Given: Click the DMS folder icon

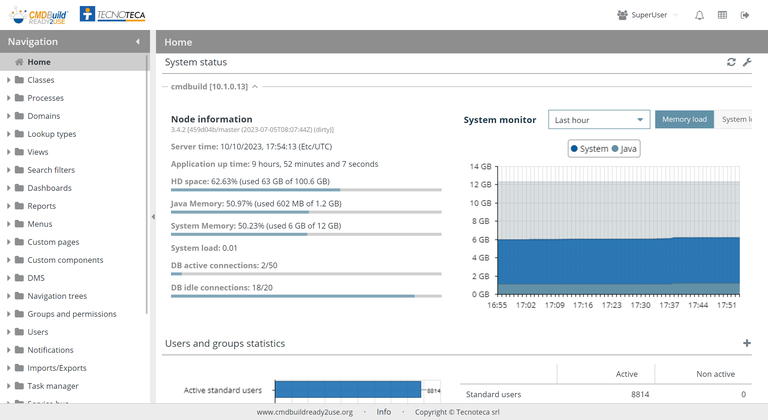Looking at the screenshot, I should point(19,278).
